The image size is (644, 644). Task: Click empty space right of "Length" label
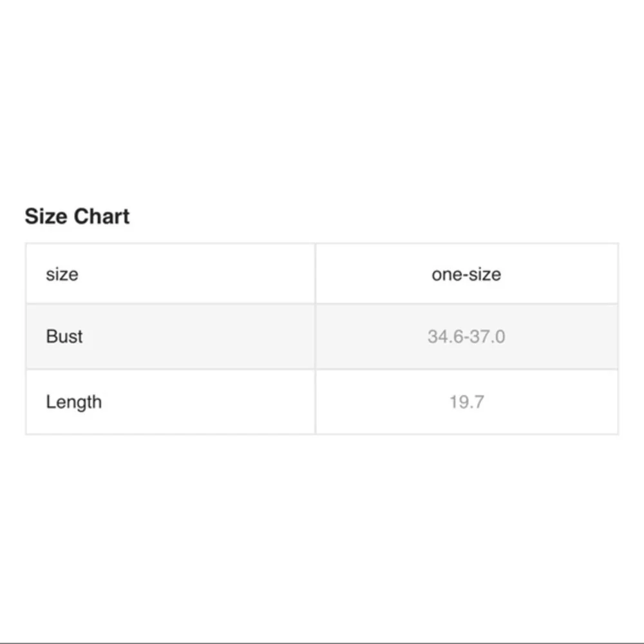206,402
